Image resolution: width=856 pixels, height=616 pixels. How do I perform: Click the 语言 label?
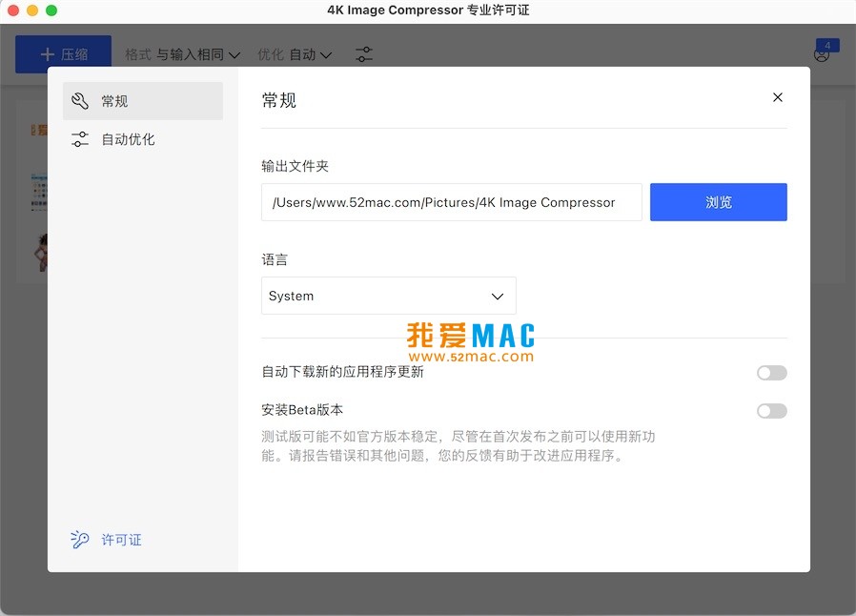pos(275,259)
